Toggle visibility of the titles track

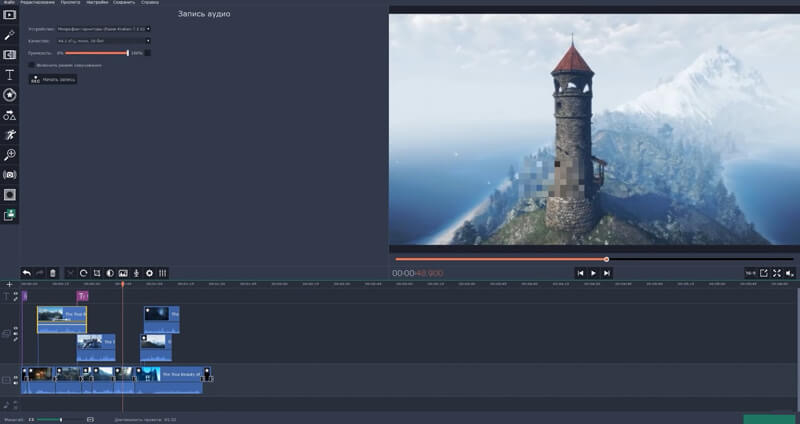pyautogui.click(x=16, y=293)
